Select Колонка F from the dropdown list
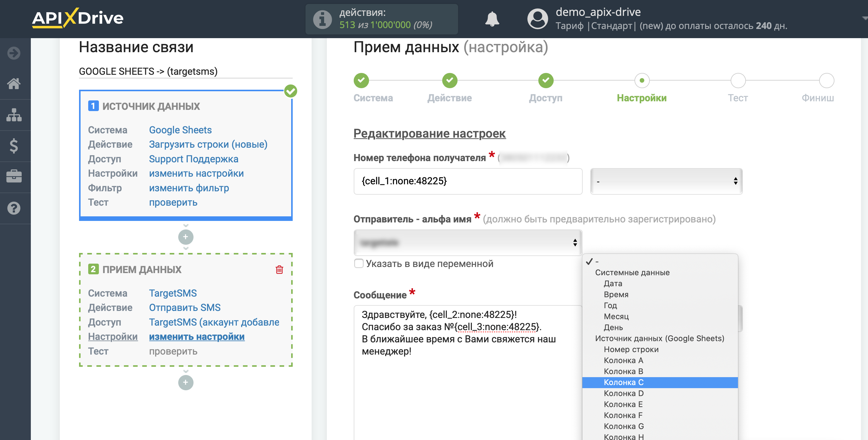This screenshot has height=440, width=868. pos(660,415)
